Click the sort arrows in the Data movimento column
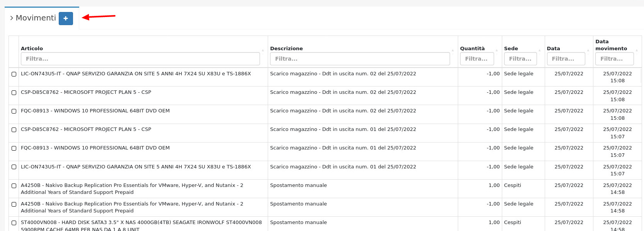This screenshot has height=231, width=644. [637, 50]
